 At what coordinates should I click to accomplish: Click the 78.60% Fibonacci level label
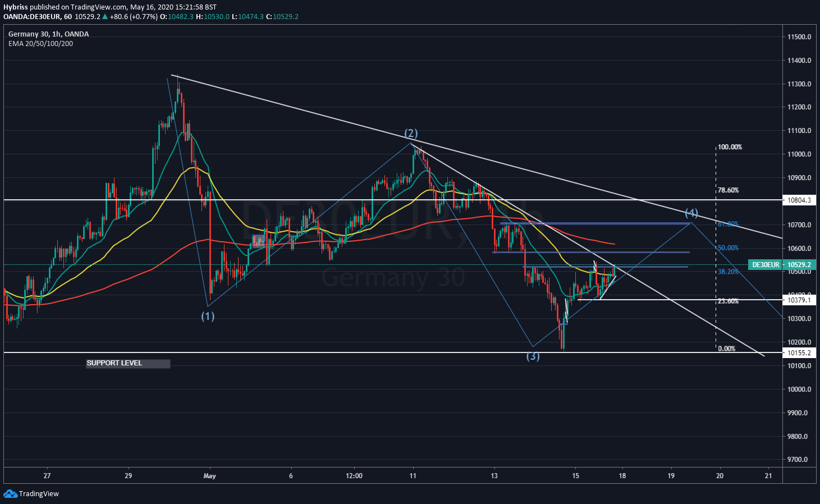point(728,190)
